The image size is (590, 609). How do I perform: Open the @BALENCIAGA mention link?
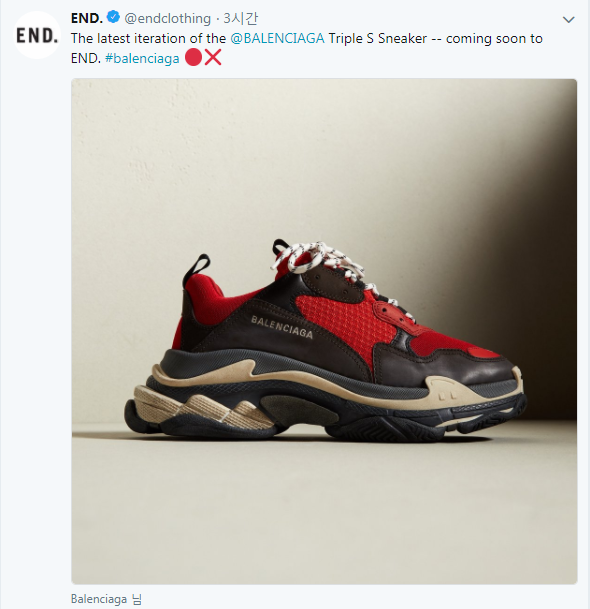(x=277, y=38)
